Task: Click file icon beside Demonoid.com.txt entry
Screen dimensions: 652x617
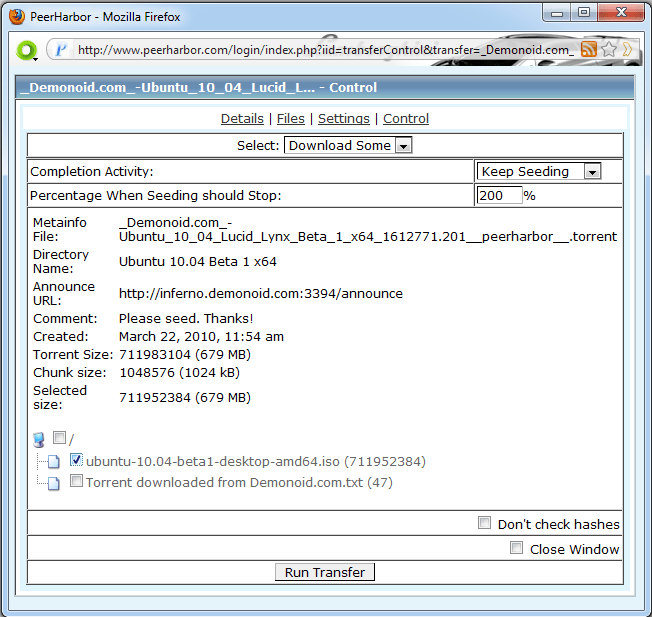Action: 53,483
